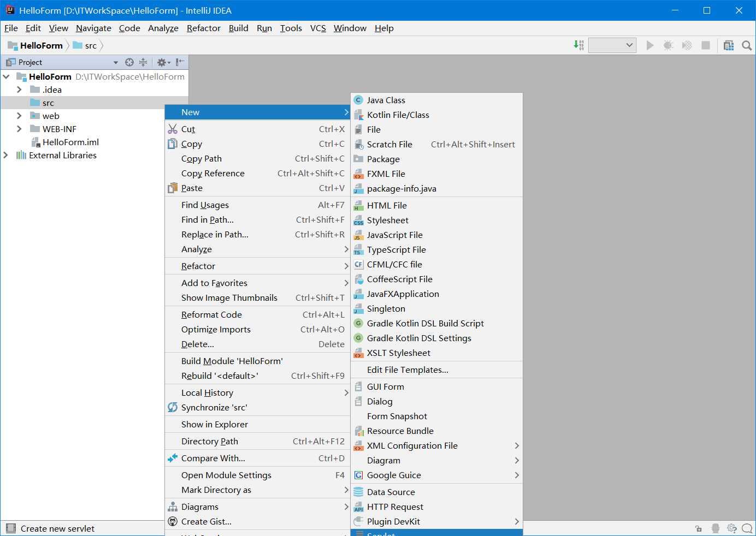Select CFML/CFC file entry
The image size is (756, 536).
(x=436, y=264)
